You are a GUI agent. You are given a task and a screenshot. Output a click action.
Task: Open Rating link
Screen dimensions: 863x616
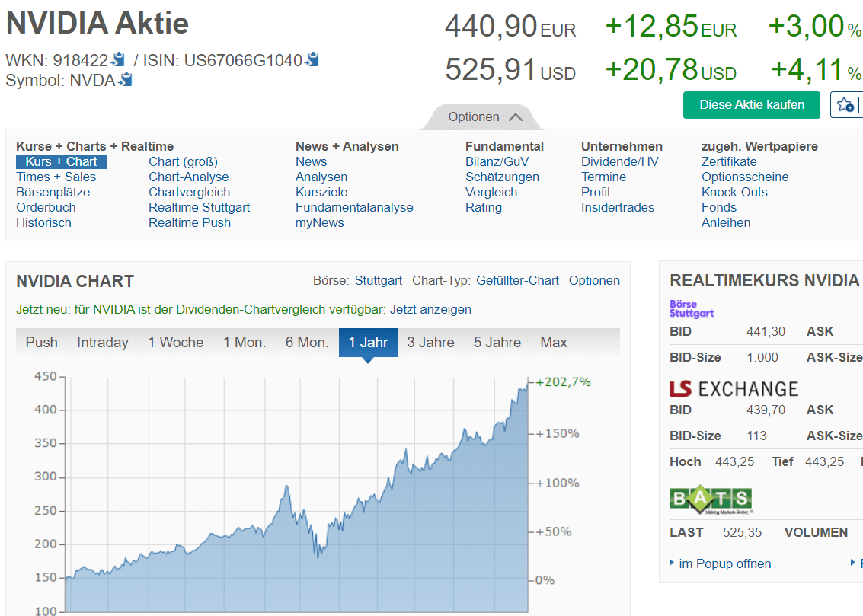[484, 207]
